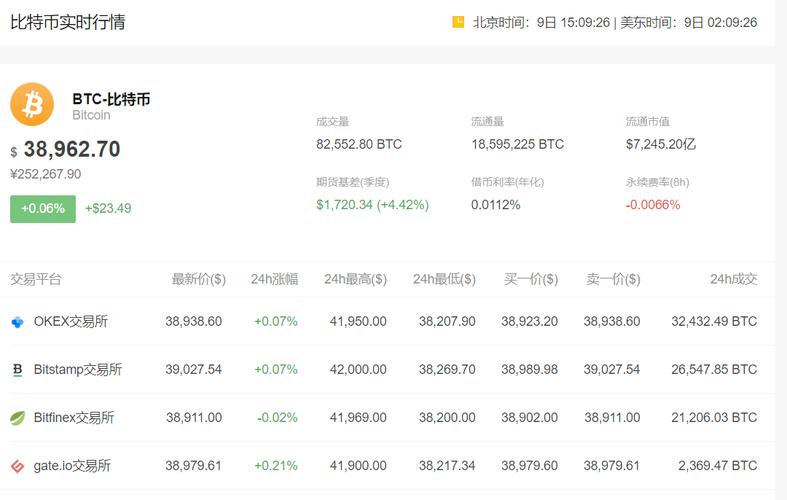This screenshot has height=500, width=787.
Task: Click the yuan price ¥252,267.90
Action: [x=46, y=174]
